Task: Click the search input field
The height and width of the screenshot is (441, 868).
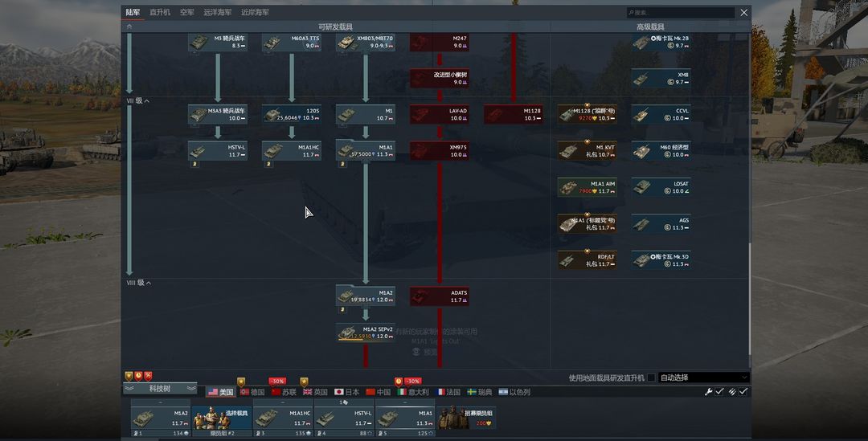Action: pyautogui.click(x=681, y=12)
